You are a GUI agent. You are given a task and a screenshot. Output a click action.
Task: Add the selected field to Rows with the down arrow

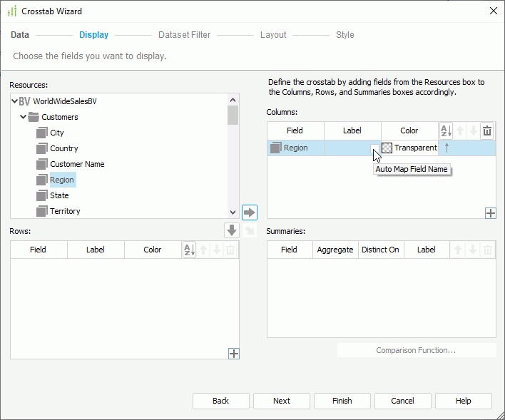click(x=232, y=230)
